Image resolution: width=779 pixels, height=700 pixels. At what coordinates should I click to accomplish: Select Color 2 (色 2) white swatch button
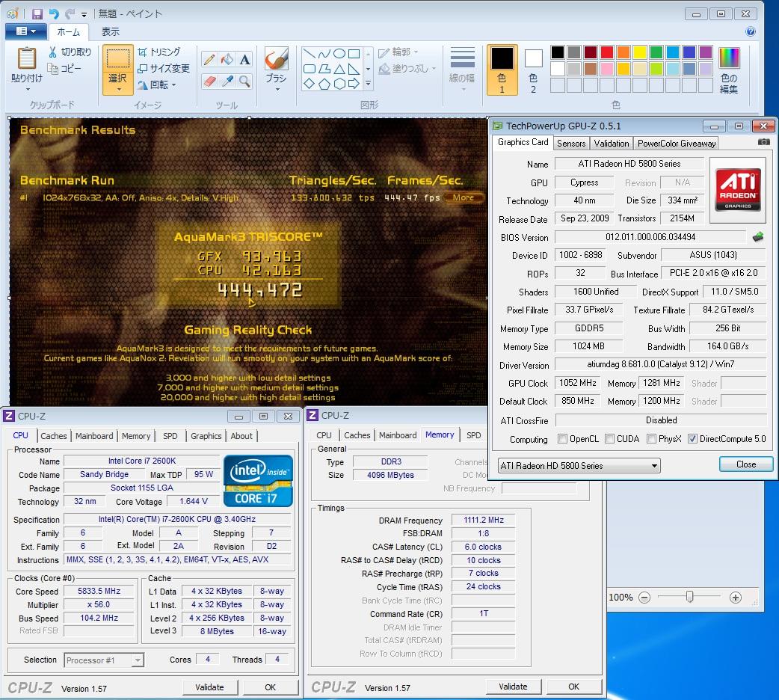[x=533, y=70]
